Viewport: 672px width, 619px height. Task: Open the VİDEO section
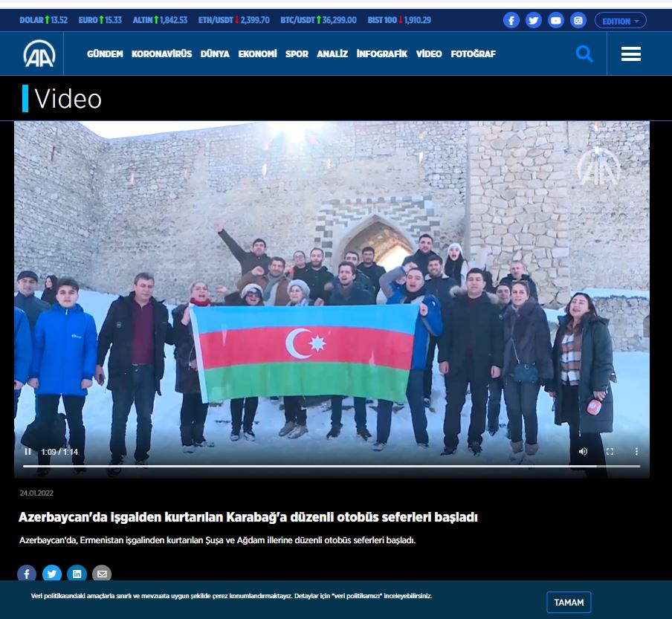point(429,54)
